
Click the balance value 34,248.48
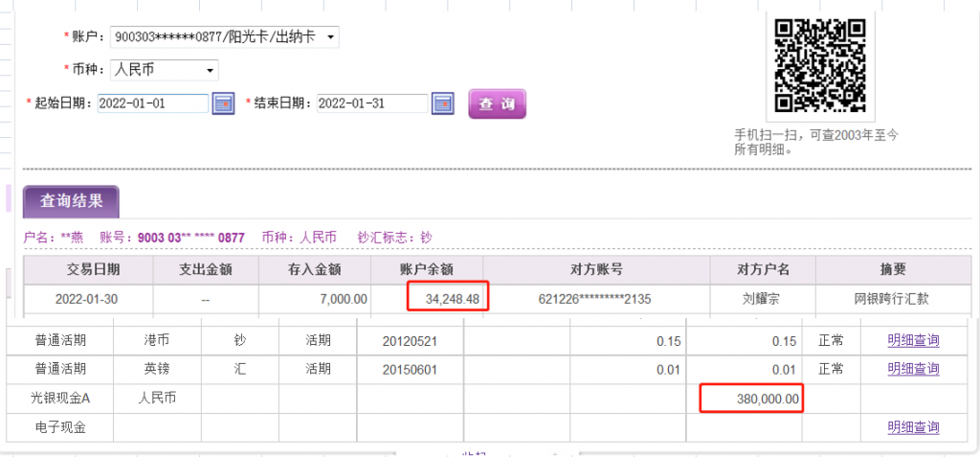tap(453, 299)
